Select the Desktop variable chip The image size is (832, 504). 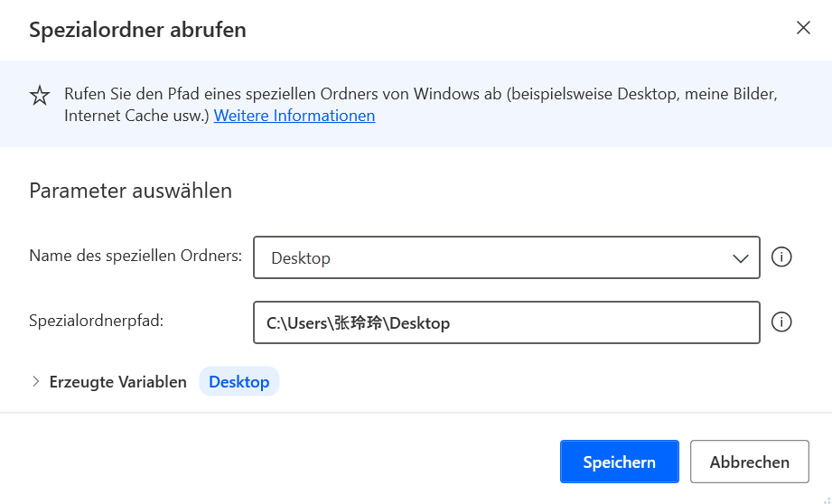[238, 381]
